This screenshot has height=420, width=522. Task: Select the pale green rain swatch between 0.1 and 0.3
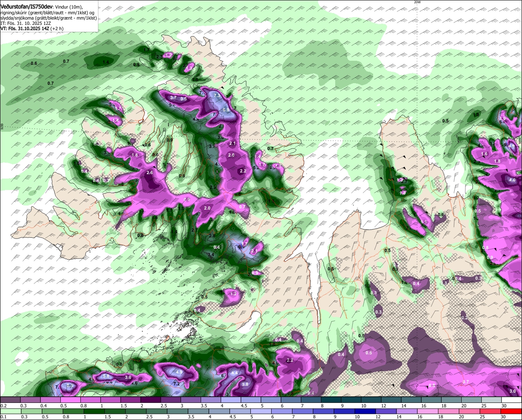tap(10, 411)
